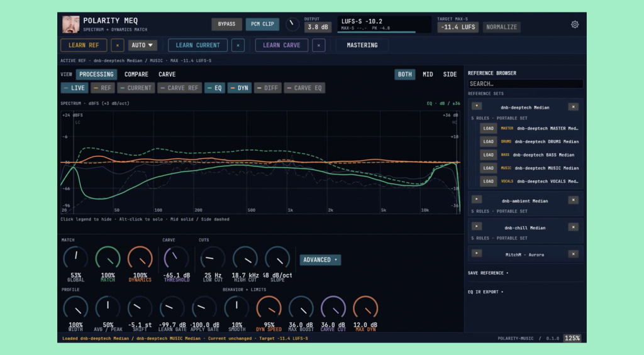Click the SHIFT -5.1 st knob
The width and height of the screenshot is (644, 355).
click(140, 309)
